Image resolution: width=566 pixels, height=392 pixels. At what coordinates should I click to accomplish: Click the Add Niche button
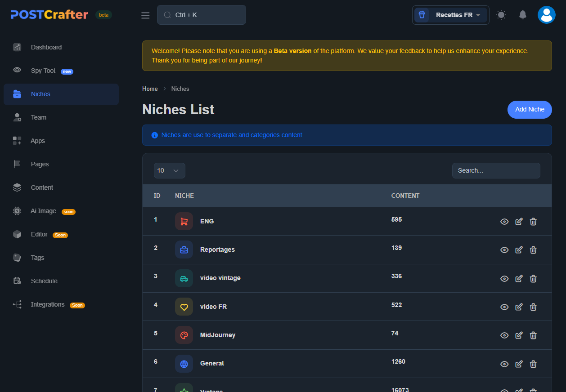coord(530,110)
